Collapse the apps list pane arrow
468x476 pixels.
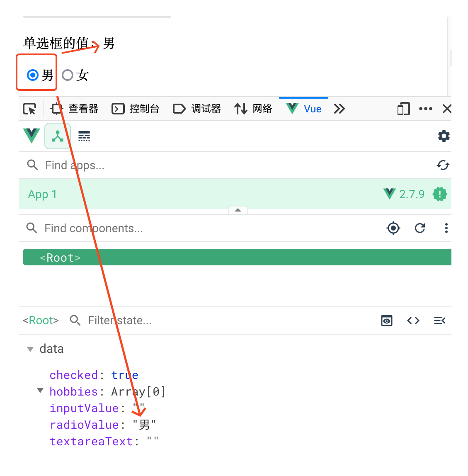pyautogui.click(x=238, y=210)
